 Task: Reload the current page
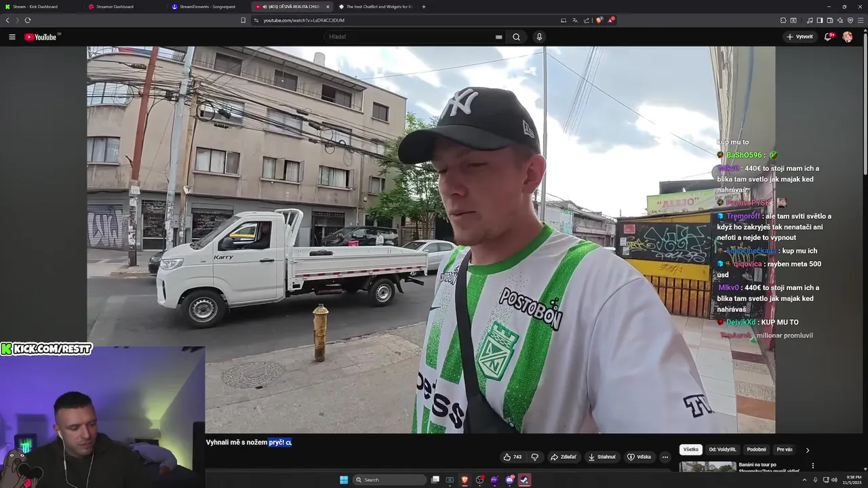[x=28, y=20]
